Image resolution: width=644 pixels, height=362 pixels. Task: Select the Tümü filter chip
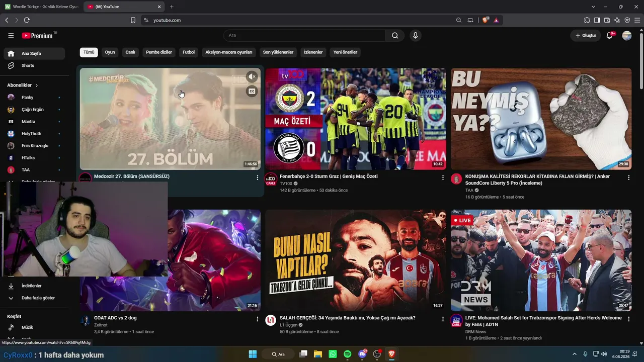(x=89, y=52)
